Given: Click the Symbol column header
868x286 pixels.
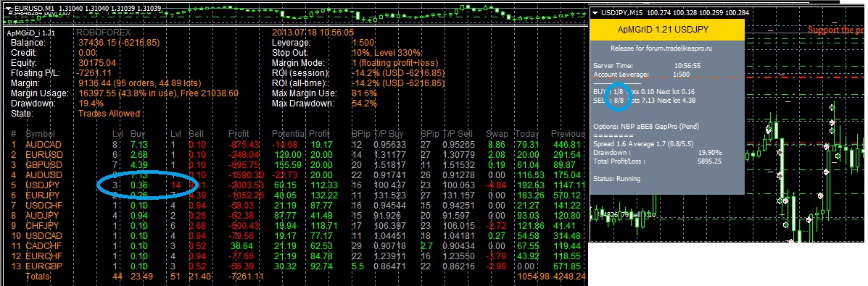Looking at the screenshot, I should click(x=41, y=134).
